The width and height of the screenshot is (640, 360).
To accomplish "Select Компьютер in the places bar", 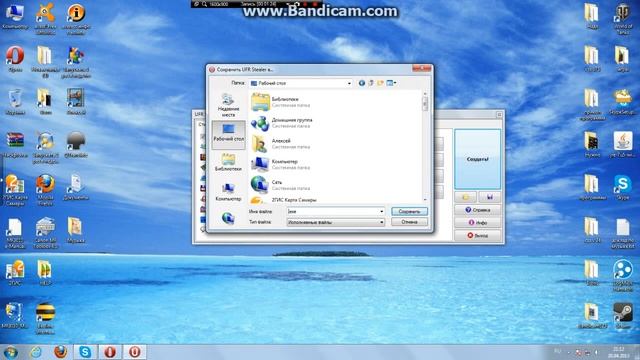I will (x=228, y=191).
